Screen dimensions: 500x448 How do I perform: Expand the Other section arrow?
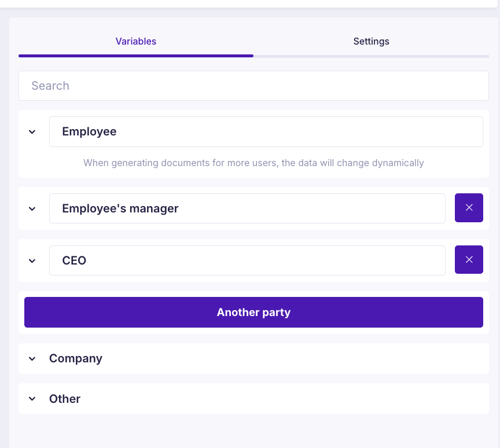click(x=32, y=399)
